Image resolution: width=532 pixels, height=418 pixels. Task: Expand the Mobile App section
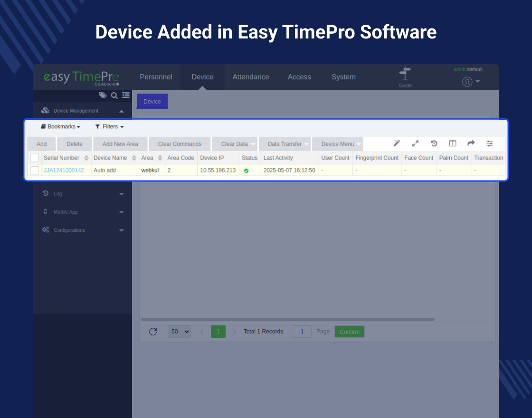coord(122,212)
